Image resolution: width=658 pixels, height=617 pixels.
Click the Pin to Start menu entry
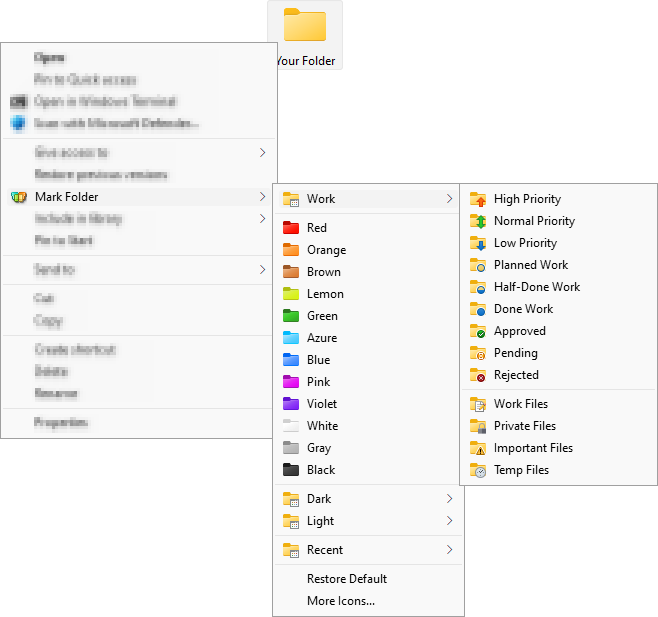pos(138,241)
